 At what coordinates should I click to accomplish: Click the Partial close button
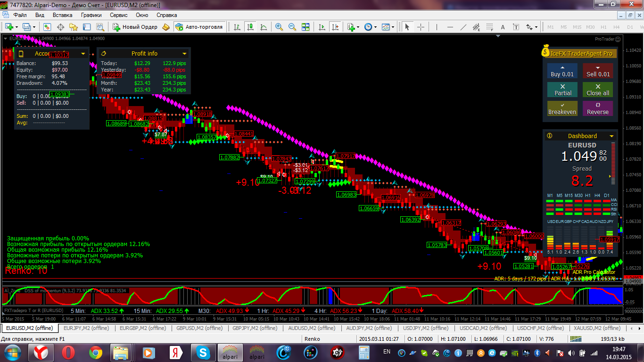(x=562, y=90)
